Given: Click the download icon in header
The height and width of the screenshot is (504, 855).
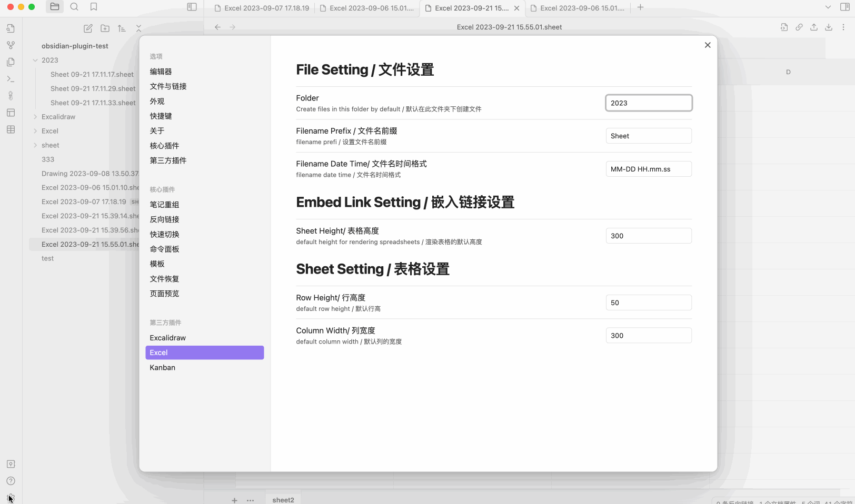Looking at the screenshot, I should pos(828,27).
